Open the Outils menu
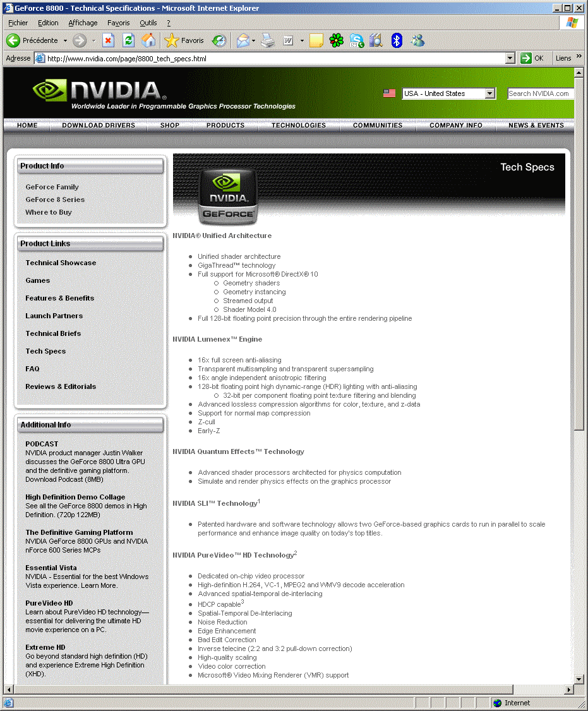Image resolution: width=588 pixels, height=711 pixels. (148, 23)
